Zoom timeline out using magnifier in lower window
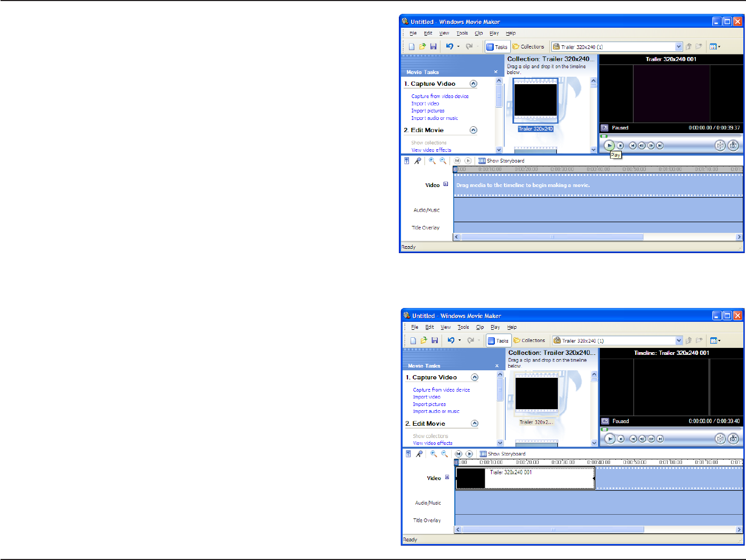 (x=444, y=454)
